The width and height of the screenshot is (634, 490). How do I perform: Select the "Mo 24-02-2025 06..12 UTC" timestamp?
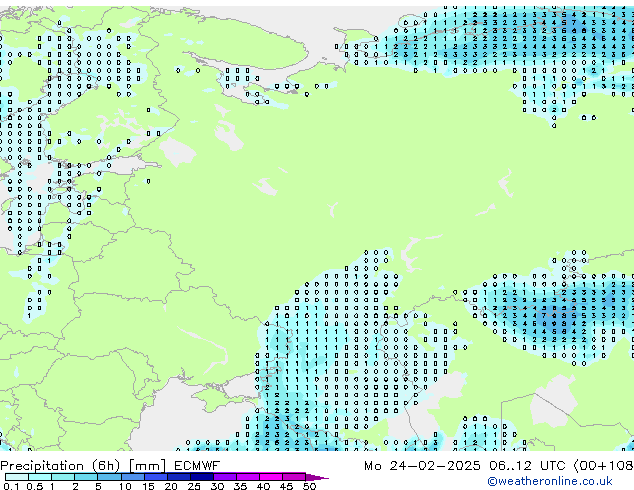click(465, 466)
